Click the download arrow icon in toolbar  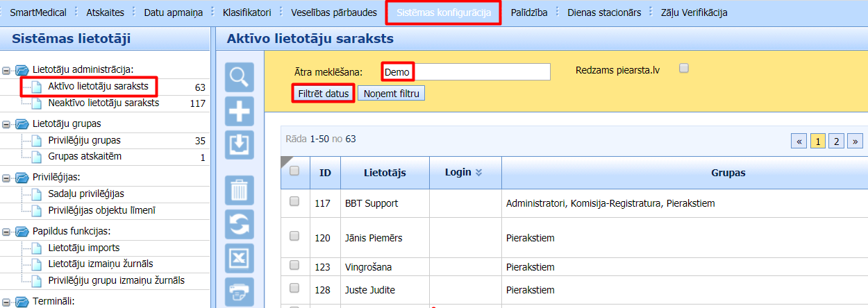(x=240, y=145)
